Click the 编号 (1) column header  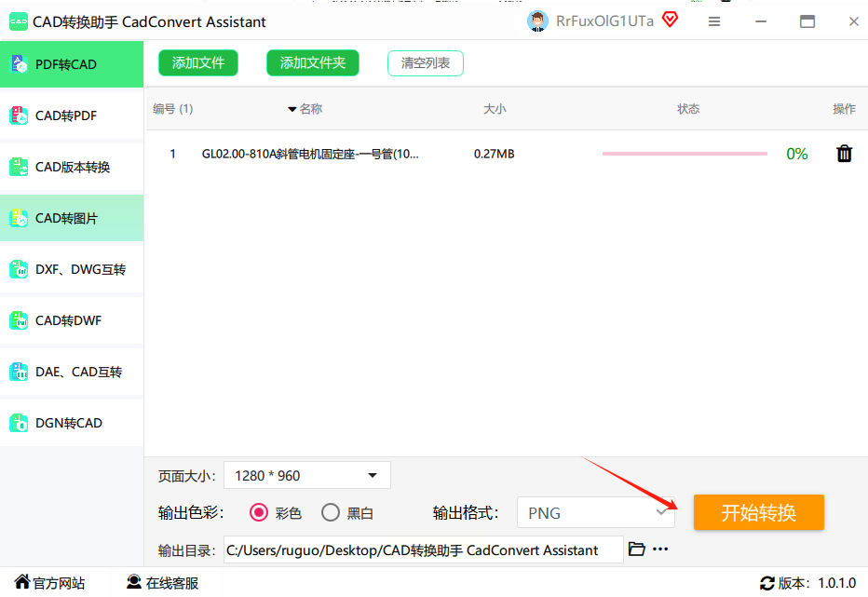click(x=172, y=109)
